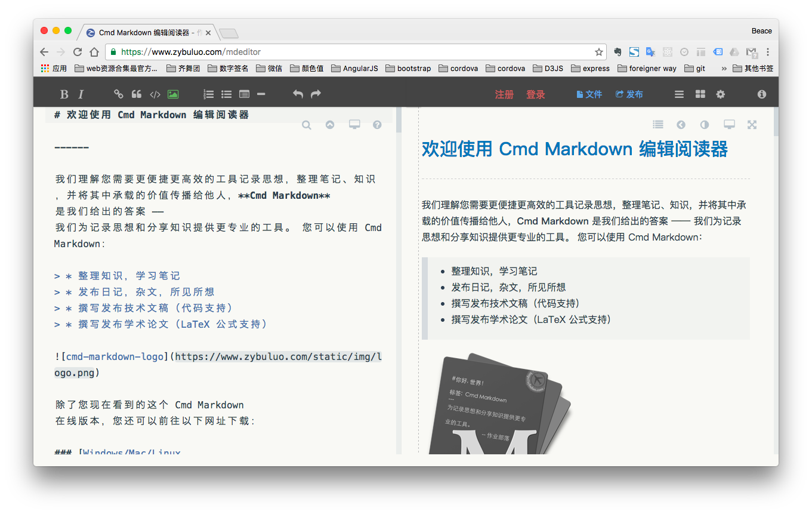Viewport: 812px width, 514px height.
Task: Apply italic formatting with the I icon
Action: pyautogui.click(x=81, y=94)
